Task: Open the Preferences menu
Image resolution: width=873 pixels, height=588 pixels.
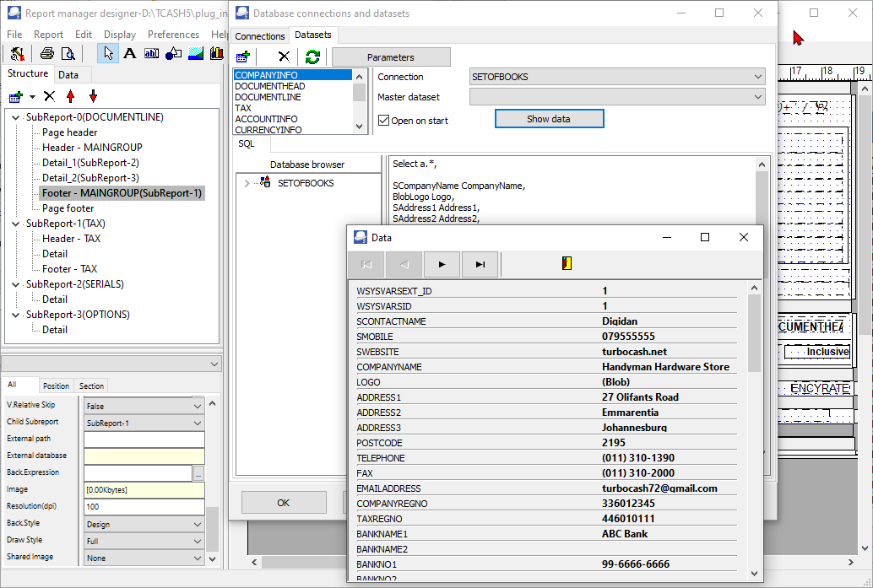Action: pos(173,35)
